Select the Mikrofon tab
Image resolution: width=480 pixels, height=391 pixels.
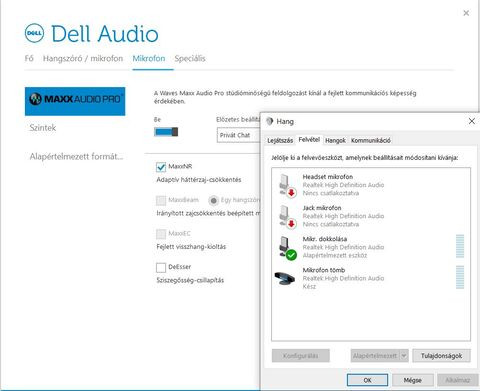pyautogui.click(x=149, y=58)
